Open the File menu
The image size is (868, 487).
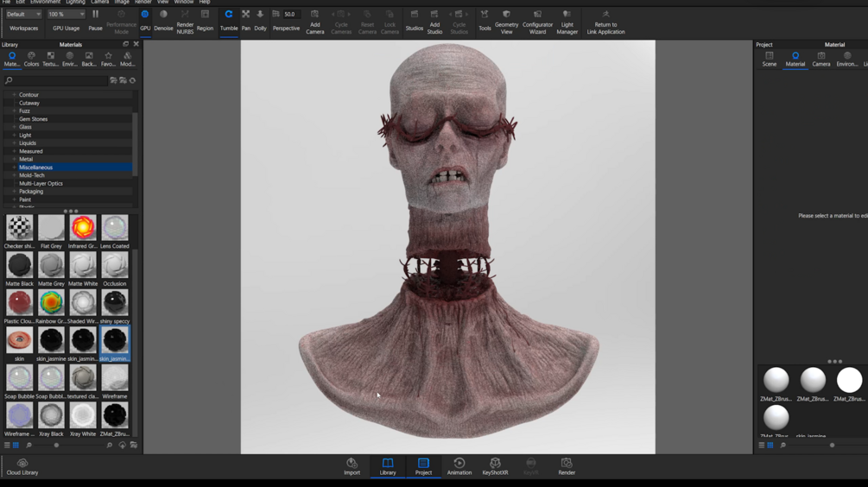pos(6,3)
